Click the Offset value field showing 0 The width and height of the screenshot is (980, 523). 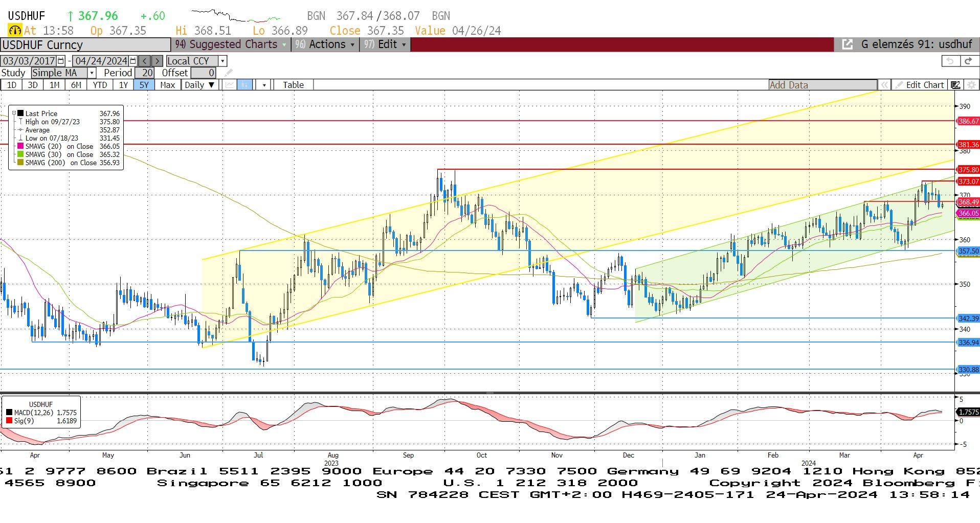[x=203, y=73]
